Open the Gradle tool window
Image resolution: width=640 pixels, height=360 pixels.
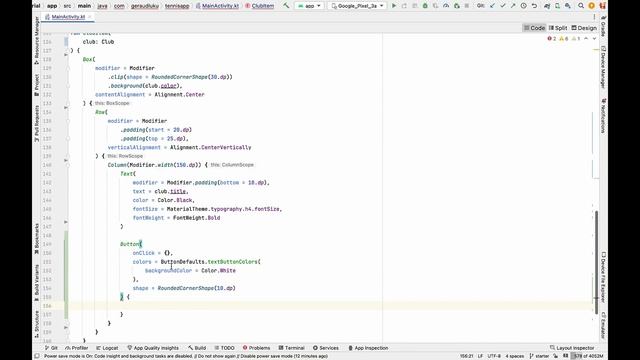pyautogui.click(x=603, y=27)
